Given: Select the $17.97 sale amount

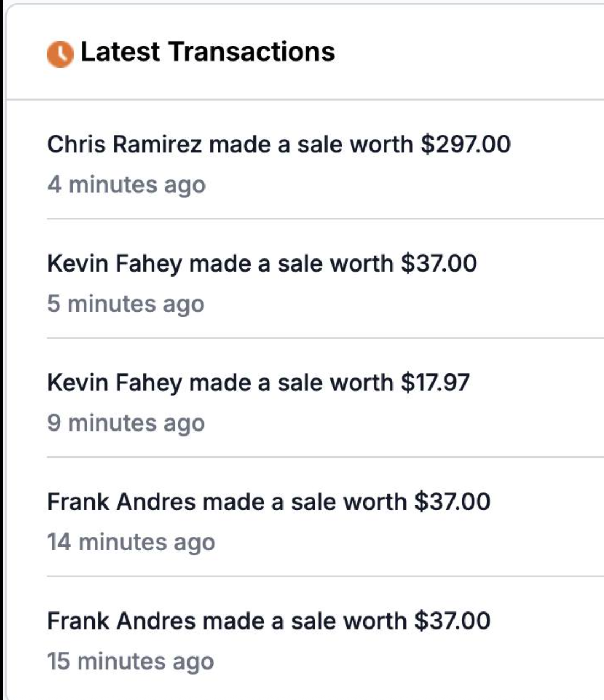Looking at the screenshot, I should (x=435, y=383).
